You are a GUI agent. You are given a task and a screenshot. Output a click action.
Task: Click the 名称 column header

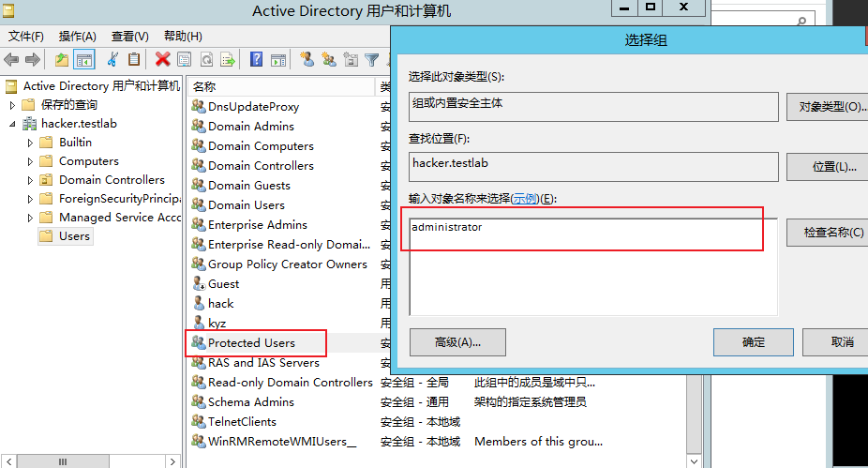click(x=281, y=87)
